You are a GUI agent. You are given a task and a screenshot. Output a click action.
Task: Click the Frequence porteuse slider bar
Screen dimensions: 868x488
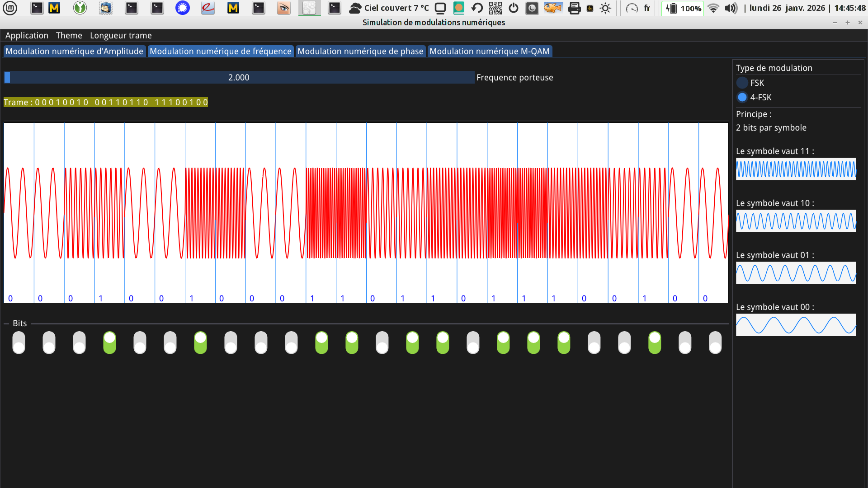pos(239,77)
